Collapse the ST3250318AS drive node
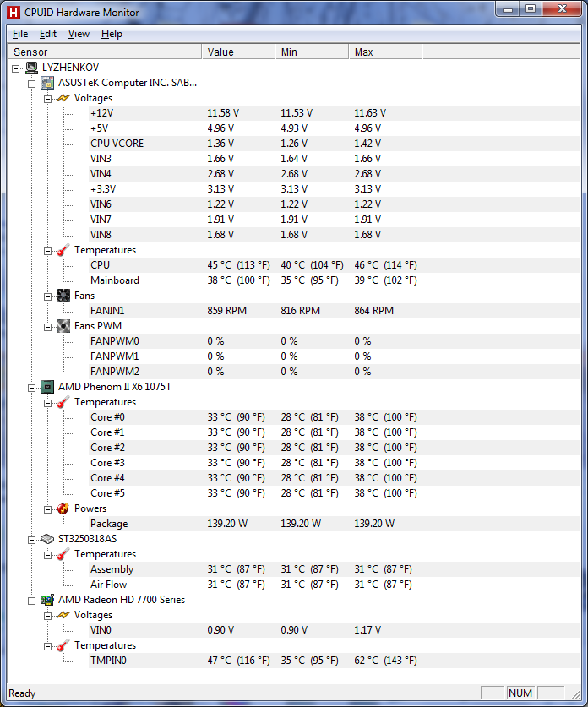 pyautogui.click(x=31, y=540)
